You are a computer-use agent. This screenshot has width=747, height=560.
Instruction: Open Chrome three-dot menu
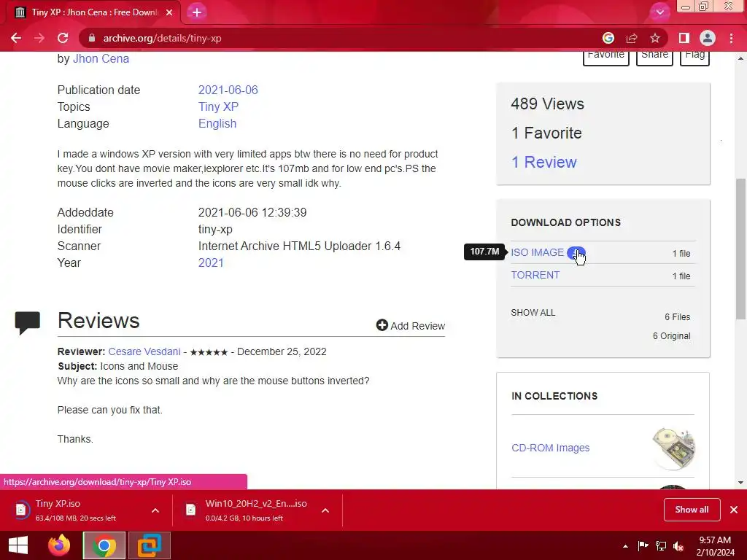point(731,38)
